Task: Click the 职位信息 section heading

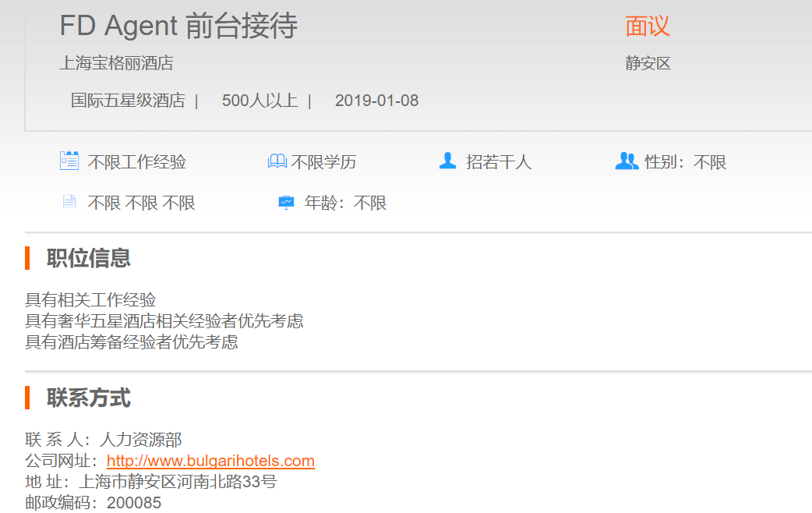Action: point(88,258)
